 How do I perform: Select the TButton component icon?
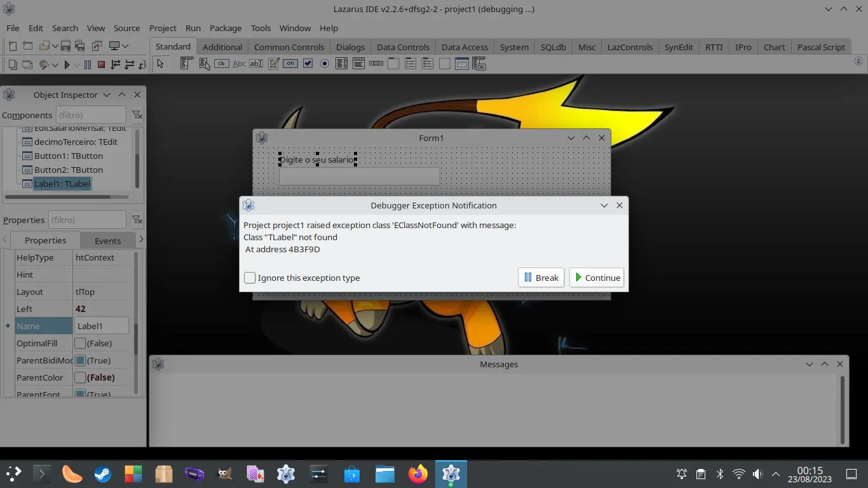pos(221,64)
